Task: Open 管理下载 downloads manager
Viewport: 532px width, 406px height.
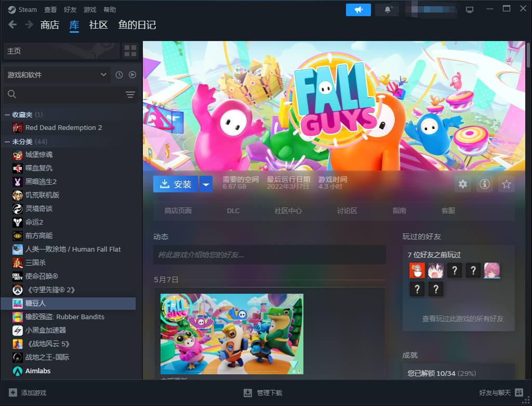Action: pos(263,393)
